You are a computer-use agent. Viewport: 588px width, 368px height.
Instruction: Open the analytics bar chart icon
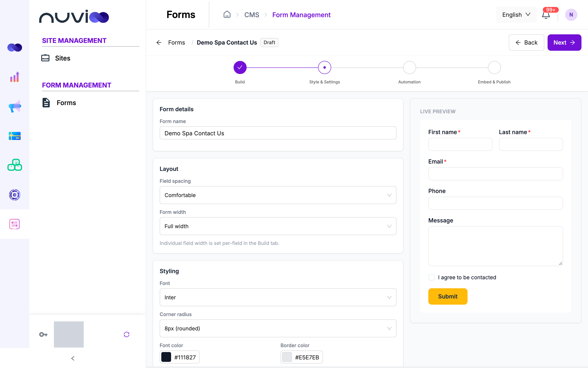click(x=14, y=77)
